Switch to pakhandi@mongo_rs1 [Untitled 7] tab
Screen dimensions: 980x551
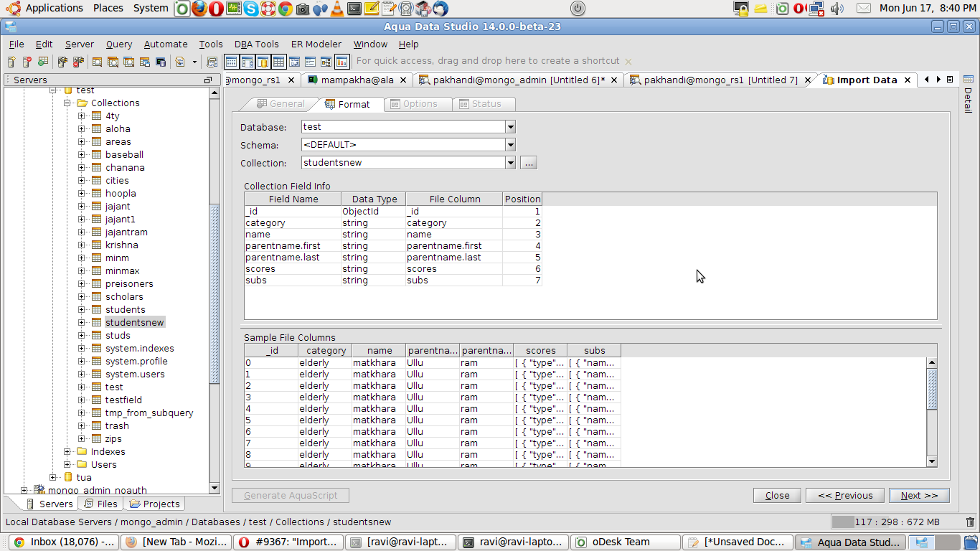coord(720,80)
